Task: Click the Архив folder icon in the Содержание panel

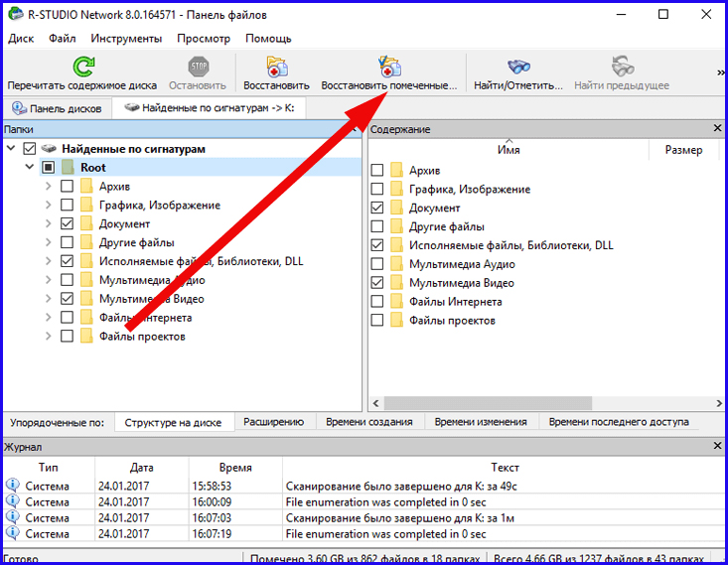Action: [x=396, y=171]
